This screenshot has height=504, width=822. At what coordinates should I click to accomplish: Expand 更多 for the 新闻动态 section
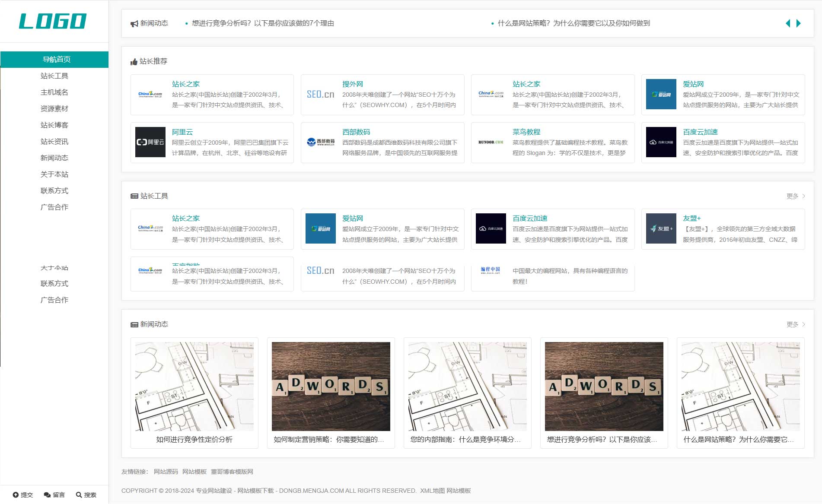[796, 324]
